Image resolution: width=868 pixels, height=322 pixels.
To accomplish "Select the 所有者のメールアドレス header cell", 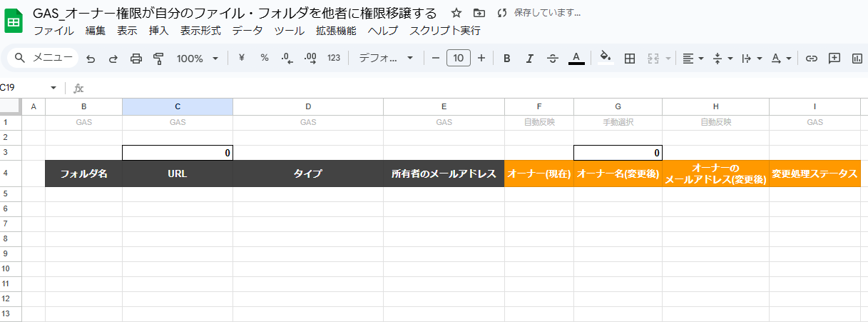I will [444, 173].
